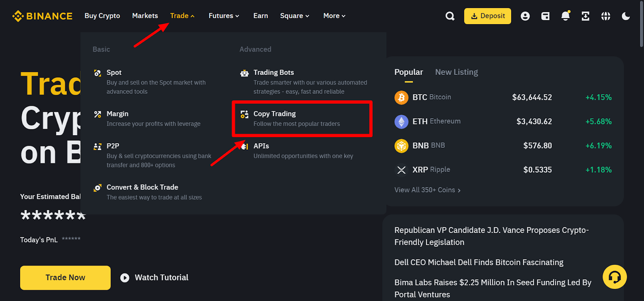644x301 pixels.
Task: Click the ETH price $3,430.62
Action: [534, 122]
